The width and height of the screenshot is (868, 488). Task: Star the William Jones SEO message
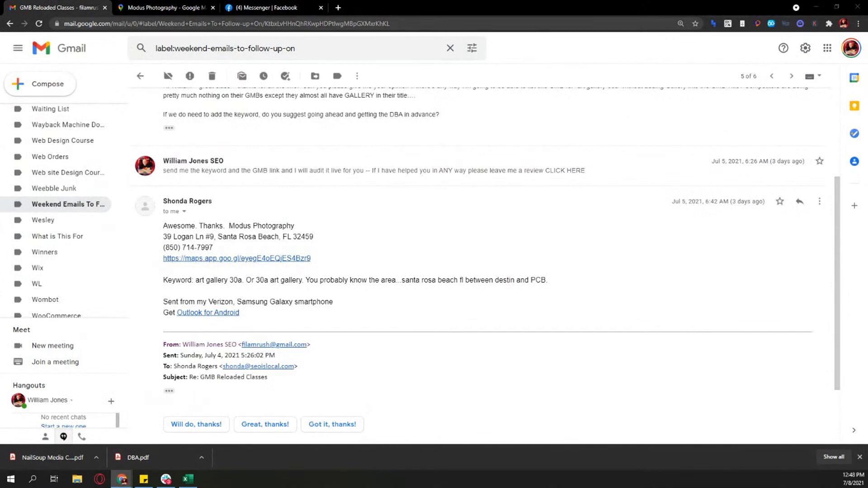pyautogui.click(x=819, y=161)
